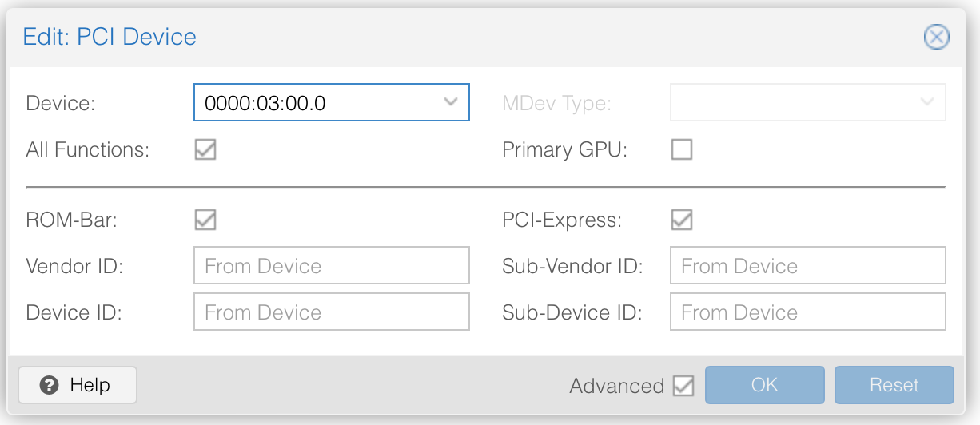Close the Edit PCI Device dialog

(936, 37)
